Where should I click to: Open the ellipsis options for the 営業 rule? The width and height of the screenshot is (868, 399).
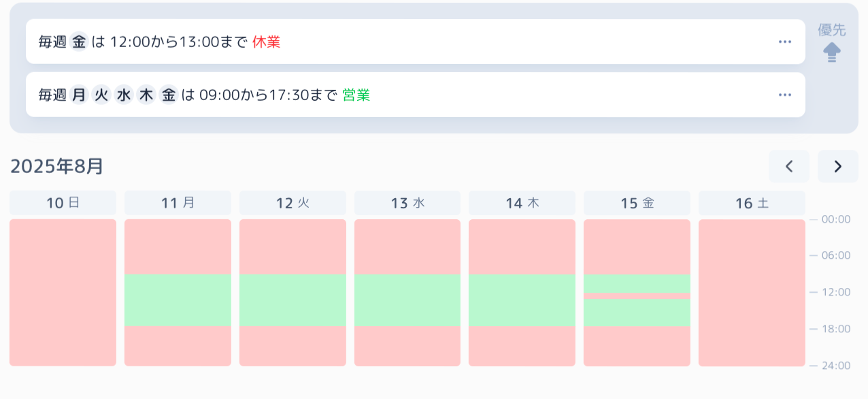click(785, 95)
